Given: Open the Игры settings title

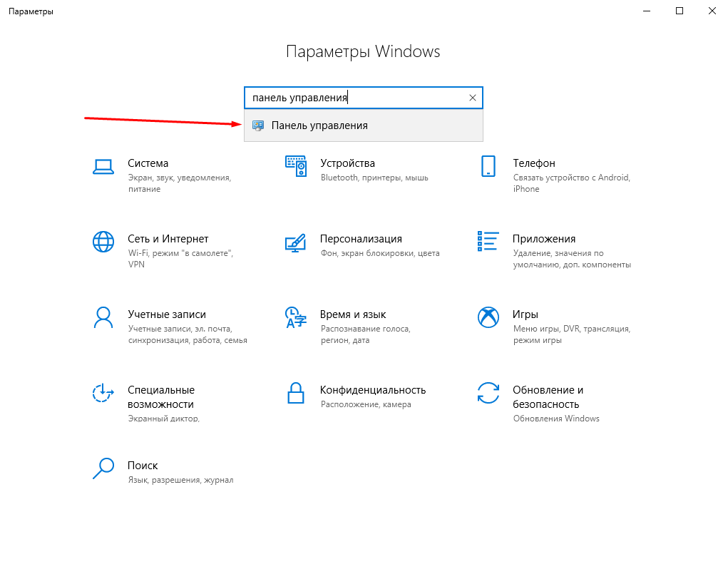Looking at the screenshot, I should pos(525,314).
